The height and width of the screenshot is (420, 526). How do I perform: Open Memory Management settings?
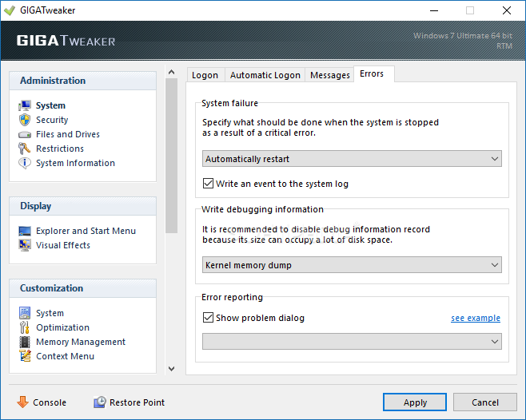click(x=81, y=342)
